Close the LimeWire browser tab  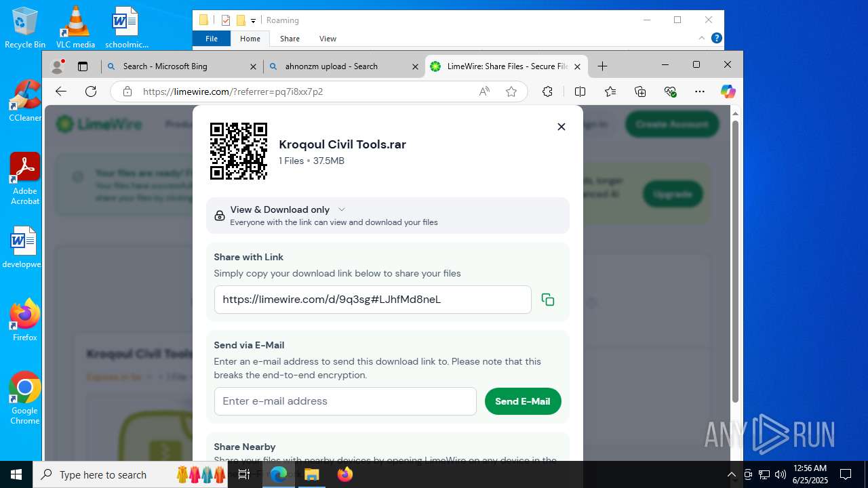tap(578, 66)
